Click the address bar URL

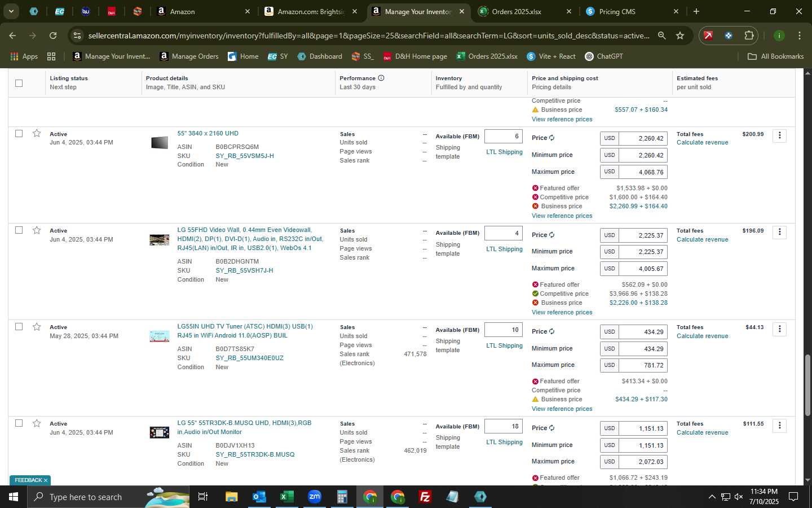coord(368,36)
